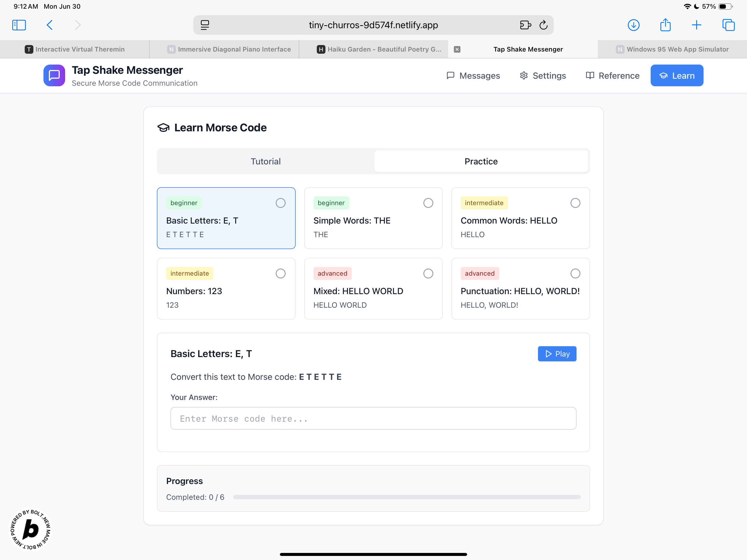This screenshot has height=560, width=747.
Task: Open the Windows 95 Web App Simulator tab
Action: tap(672, 49)
